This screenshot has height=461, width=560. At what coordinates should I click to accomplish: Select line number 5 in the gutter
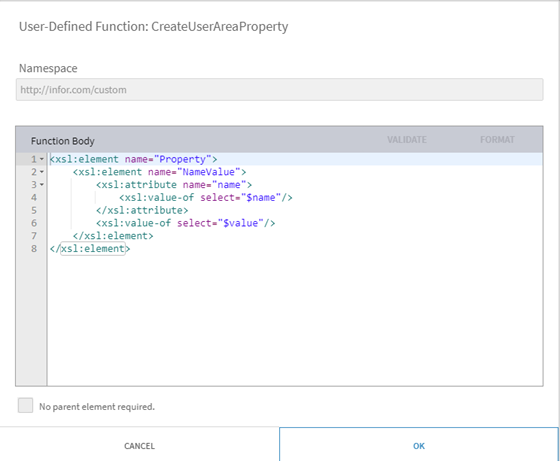tap(34, 210)
